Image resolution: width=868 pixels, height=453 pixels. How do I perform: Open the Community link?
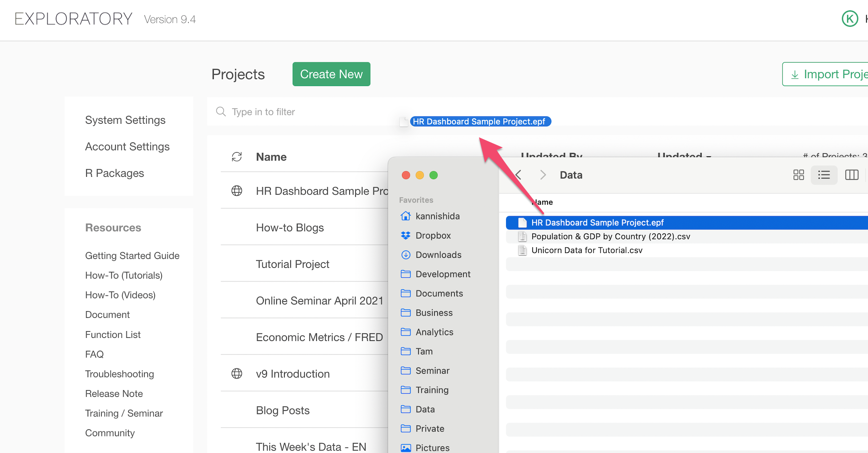(110, 433)
